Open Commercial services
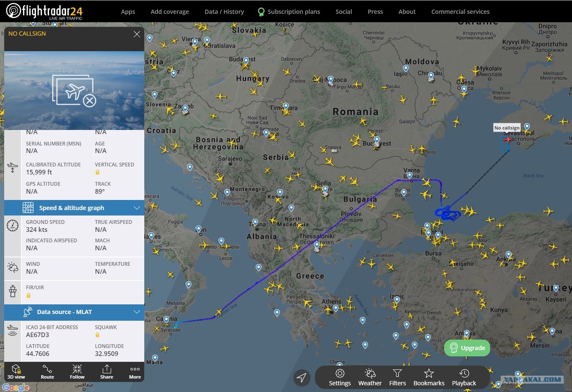Image resolution: width=572 pixels, height=392 pixels. click(x=460, y=12)
